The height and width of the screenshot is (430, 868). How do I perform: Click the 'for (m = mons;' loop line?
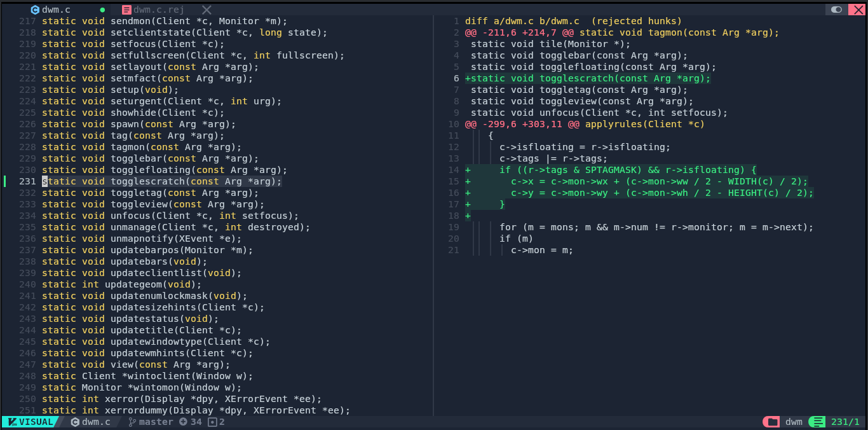tap(656, 227)
